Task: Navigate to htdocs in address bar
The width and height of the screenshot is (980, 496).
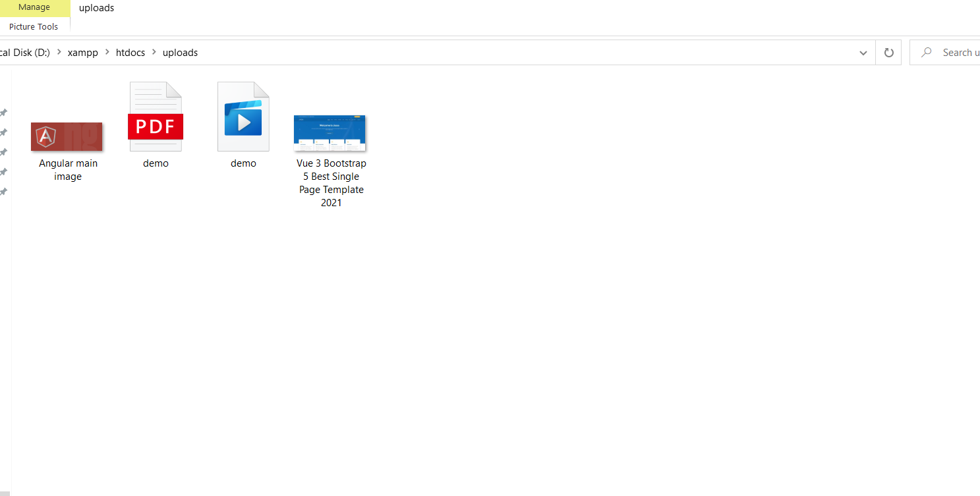Action: pos(130,53)
